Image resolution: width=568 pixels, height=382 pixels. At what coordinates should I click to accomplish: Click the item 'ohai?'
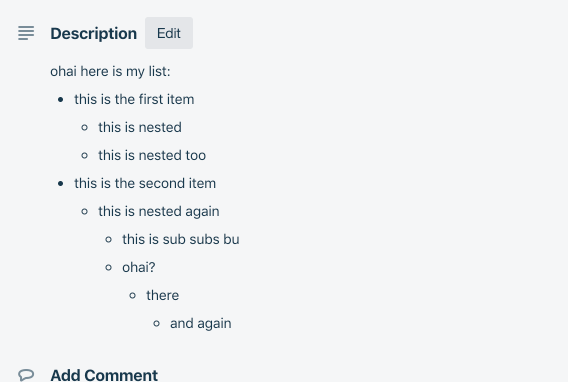tap(139, 267)
